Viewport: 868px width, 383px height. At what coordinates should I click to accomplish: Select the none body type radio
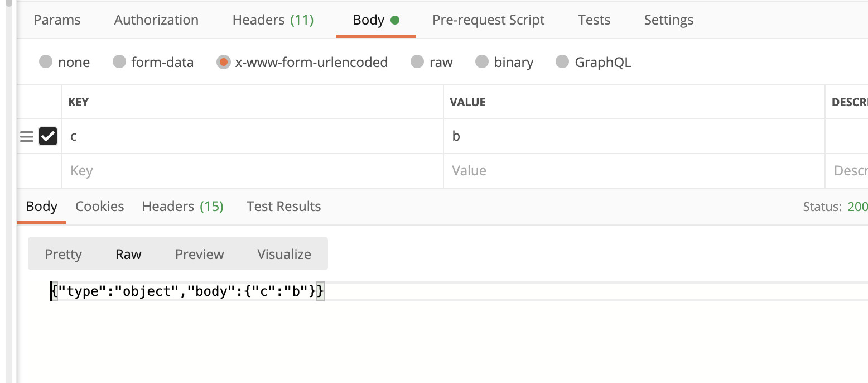(x=46, y=62)
